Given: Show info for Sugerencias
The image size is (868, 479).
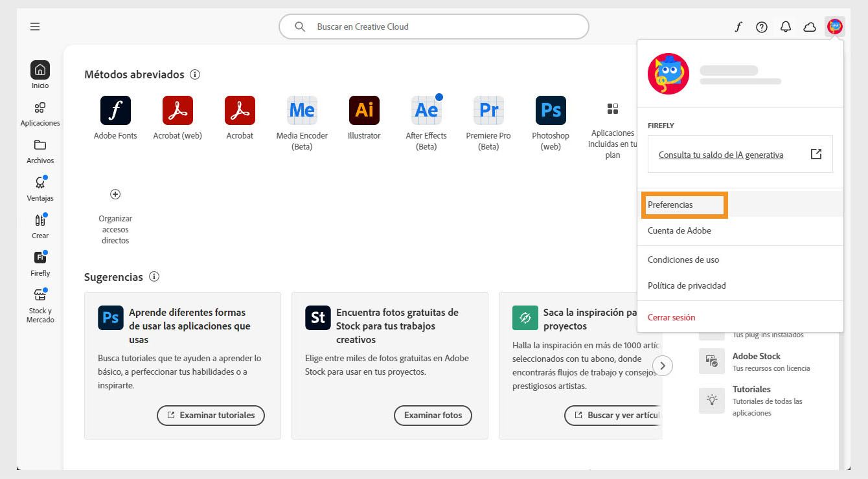Looking at the screenshot, I should 154,276.
